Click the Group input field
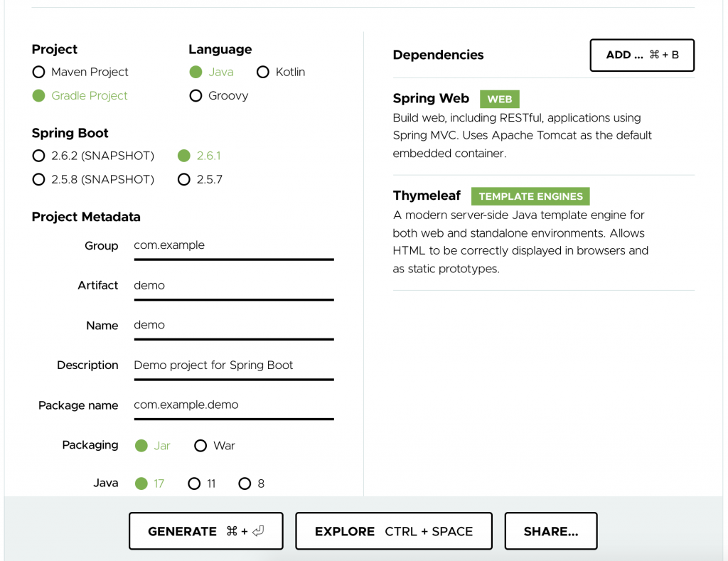This screenshot has height=561, width=728. (x=233, y=245)
